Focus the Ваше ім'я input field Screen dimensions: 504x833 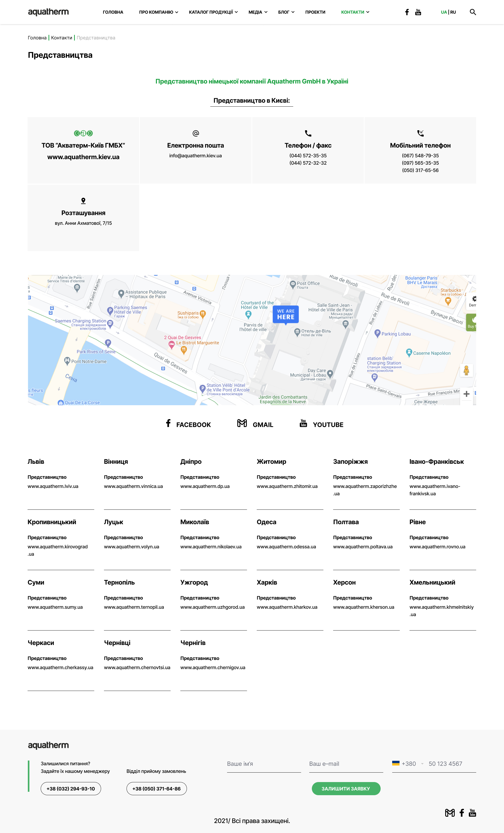(264, 764)
